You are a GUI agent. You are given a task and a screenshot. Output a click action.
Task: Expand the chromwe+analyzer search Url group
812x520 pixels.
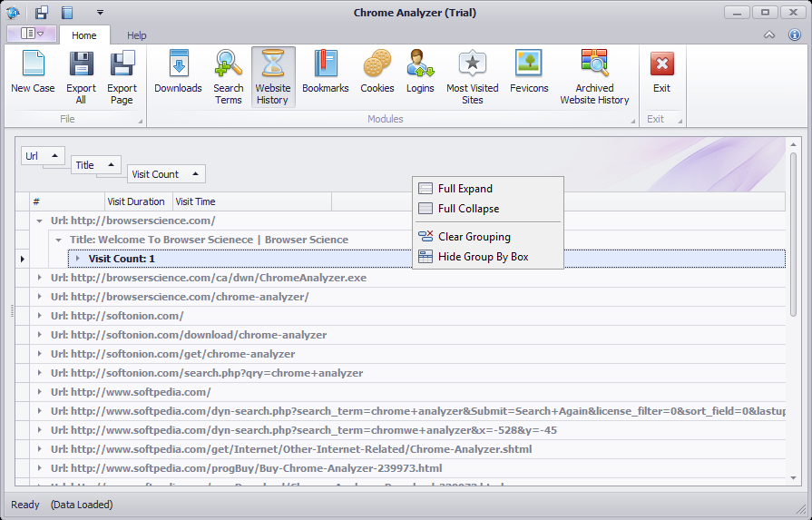pyautogui.click(x=39, y=430)
